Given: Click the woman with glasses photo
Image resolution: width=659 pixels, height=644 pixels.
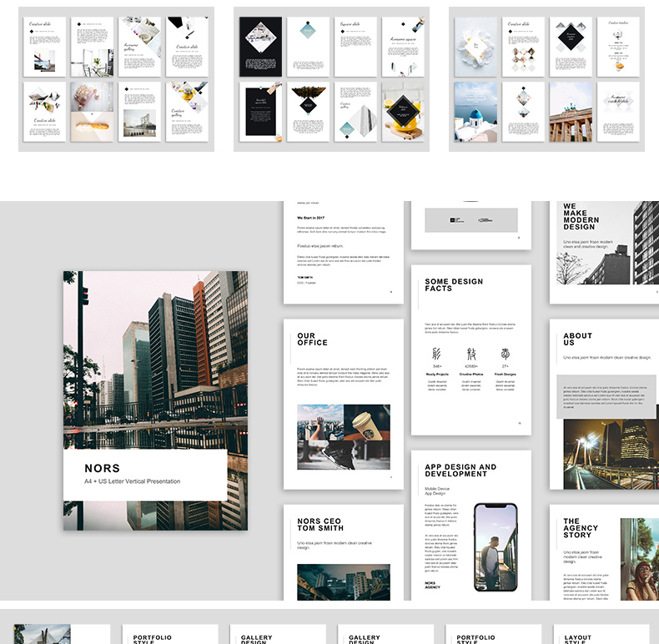Looking at the screenshot, I should 640,559.
